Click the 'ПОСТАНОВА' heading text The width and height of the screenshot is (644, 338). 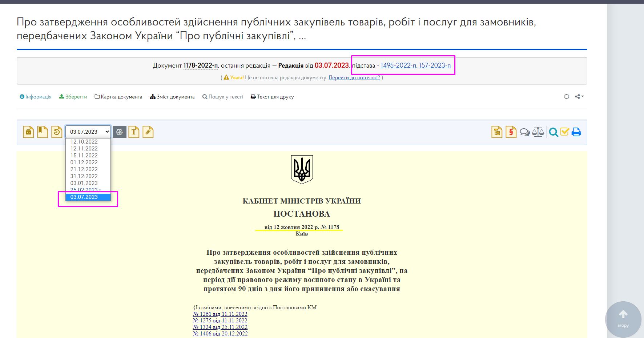[302, 214]
